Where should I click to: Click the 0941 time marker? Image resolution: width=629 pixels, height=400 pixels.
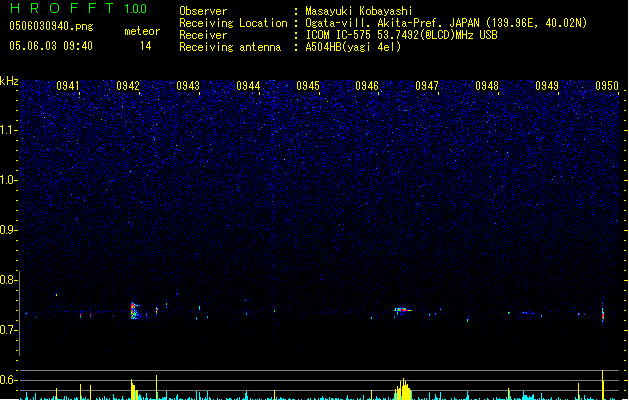(68, 86)
